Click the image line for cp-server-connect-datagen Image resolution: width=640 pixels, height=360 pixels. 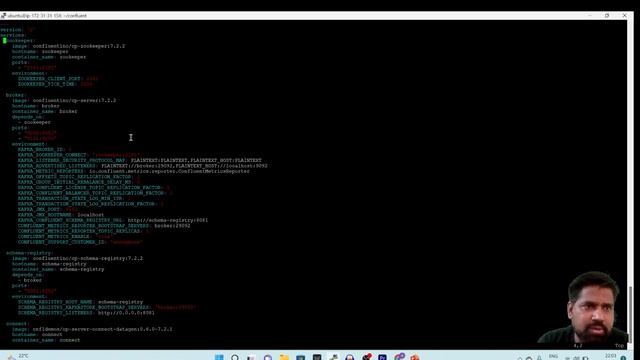(x=92, y=329)
